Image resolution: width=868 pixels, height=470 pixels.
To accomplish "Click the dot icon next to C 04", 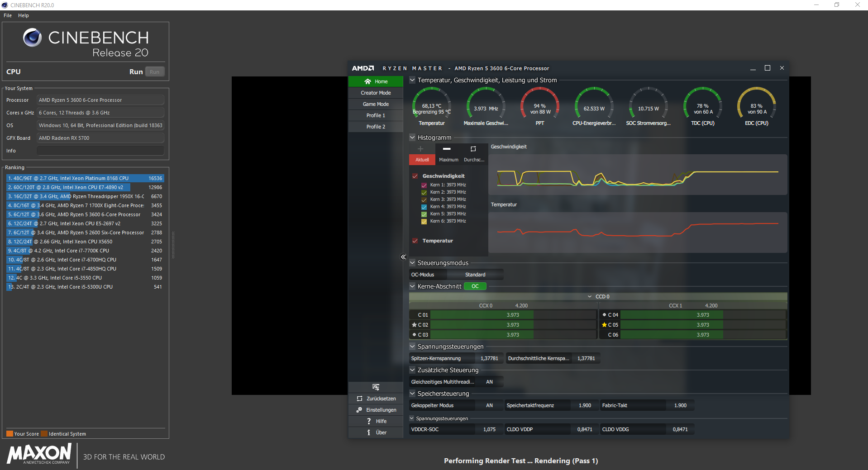I will click(604, 315).
